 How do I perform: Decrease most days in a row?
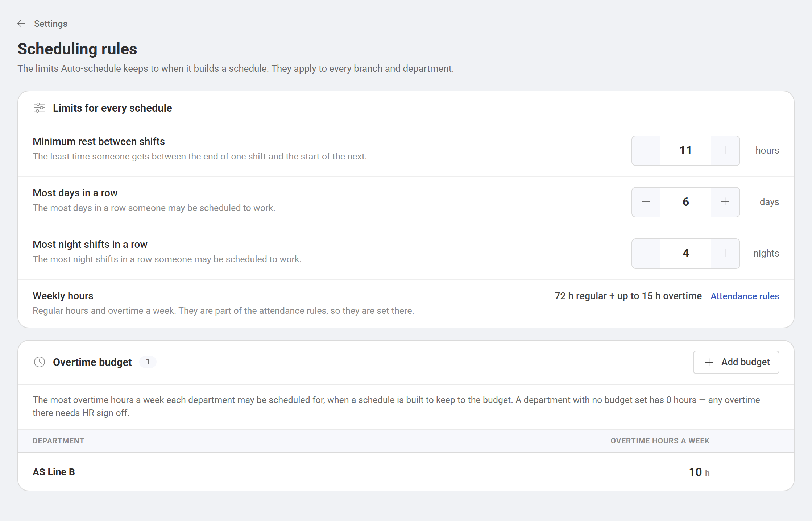[646, 202]
